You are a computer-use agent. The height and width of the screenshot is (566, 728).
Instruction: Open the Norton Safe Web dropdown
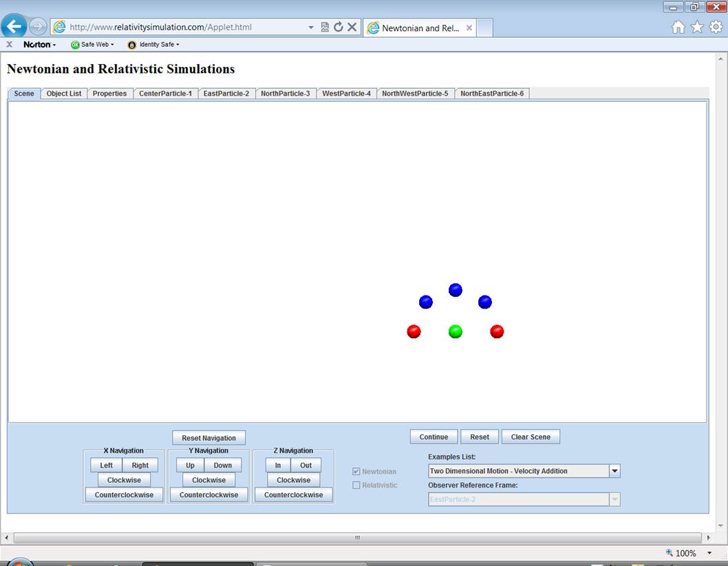click(93, 45)
